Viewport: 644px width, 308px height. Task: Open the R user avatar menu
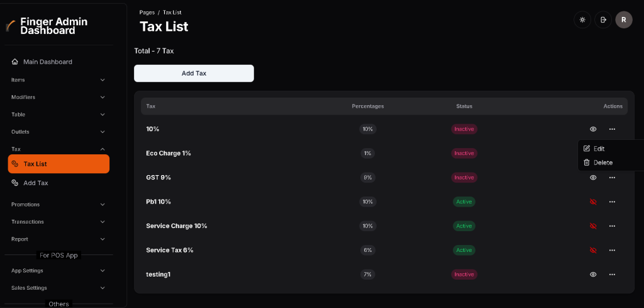tap(623, 20)
